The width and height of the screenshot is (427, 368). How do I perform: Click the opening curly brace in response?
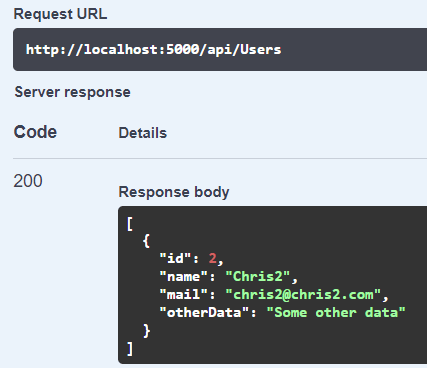point(146,240)
